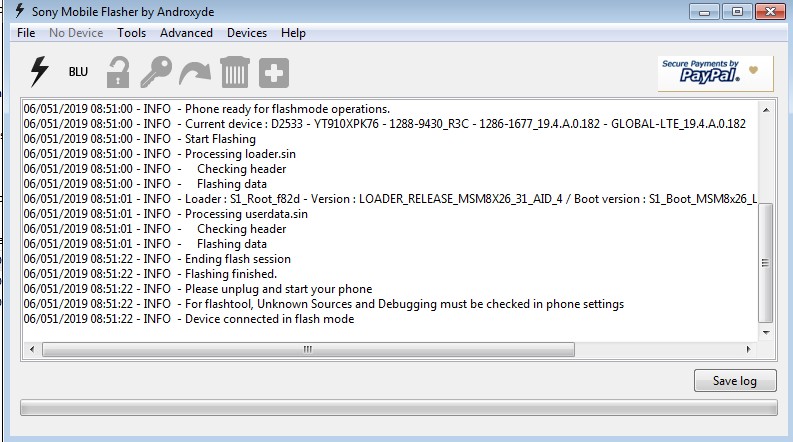
Task: Click the log vertical scrollbar up arrow
Action: pos(766,110)
